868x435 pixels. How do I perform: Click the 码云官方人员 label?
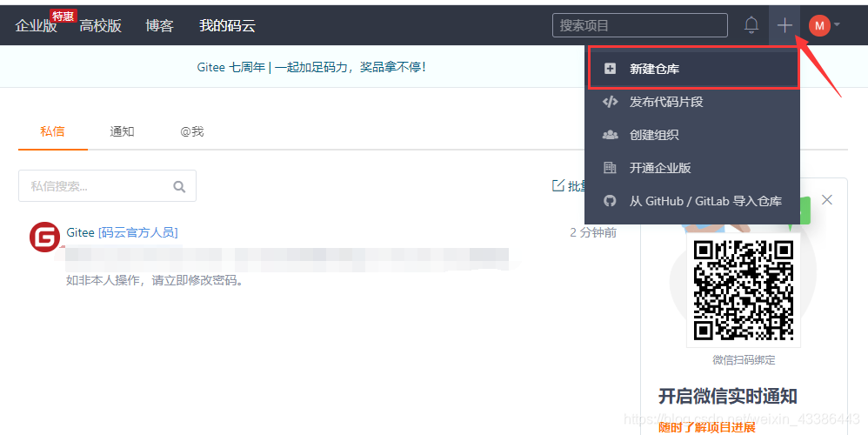point(138,232)
